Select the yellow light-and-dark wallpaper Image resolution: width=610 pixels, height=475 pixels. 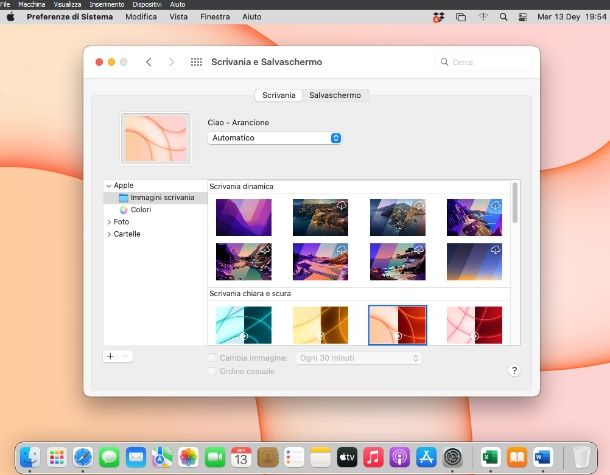(321, 325)
